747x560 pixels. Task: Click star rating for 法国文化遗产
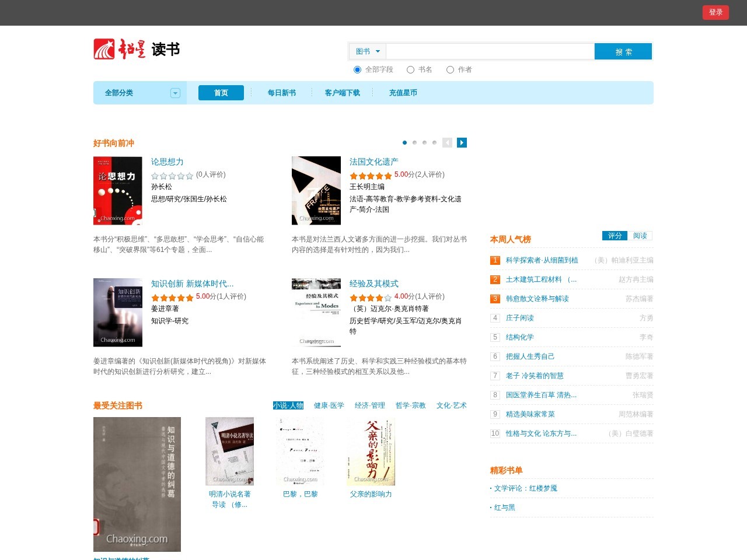[x=371, y=176]
